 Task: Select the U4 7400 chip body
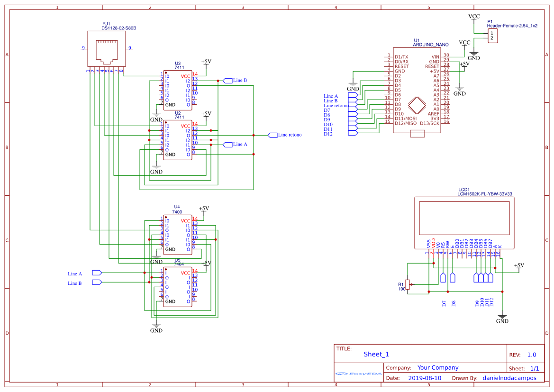pos(178,235)
